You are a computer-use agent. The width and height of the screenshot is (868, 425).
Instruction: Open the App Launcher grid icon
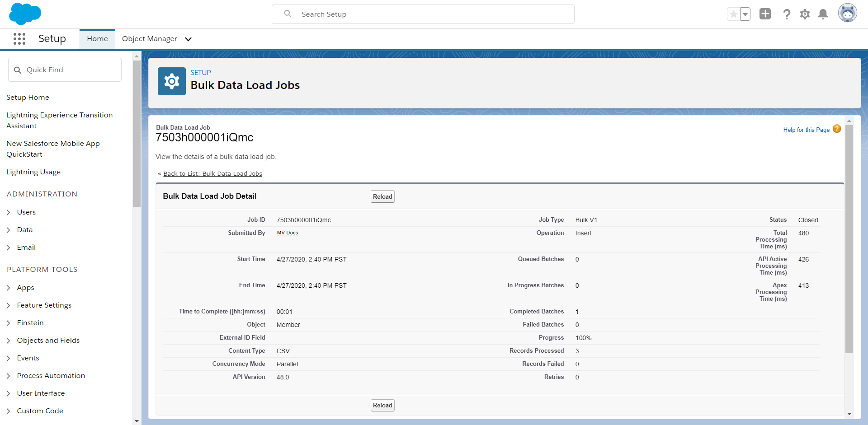(19, 39)
